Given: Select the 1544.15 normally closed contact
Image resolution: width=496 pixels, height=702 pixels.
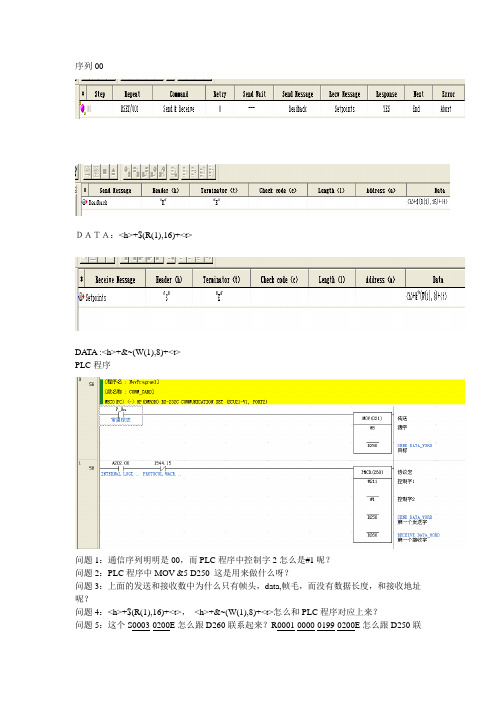Looking at the screenshot, I should (x=163, y=468).
